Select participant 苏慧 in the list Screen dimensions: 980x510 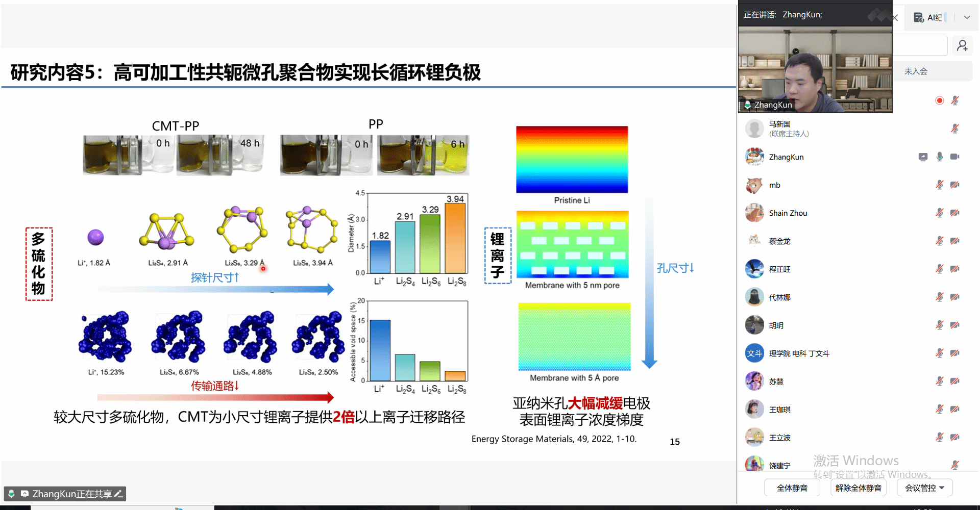point(776,381)
